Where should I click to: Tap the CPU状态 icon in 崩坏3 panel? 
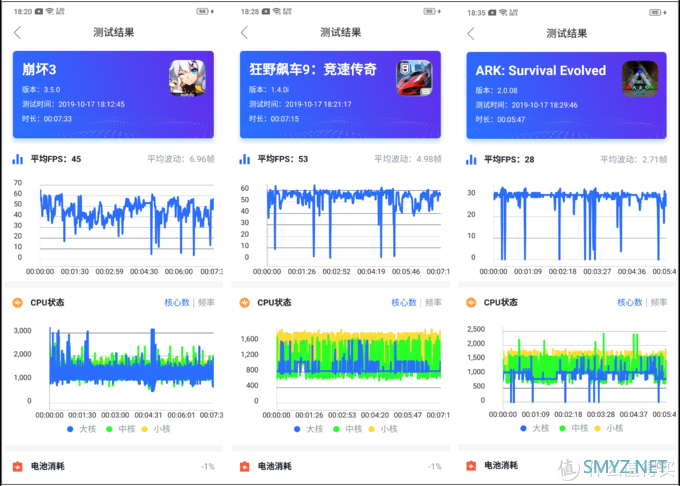(x=18, y=302)
